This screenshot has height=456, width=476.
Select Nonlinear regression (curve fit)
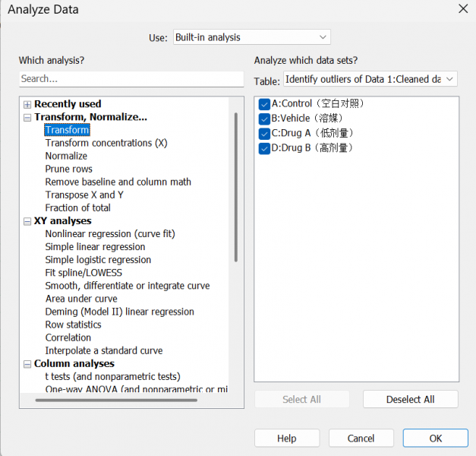pyautogui.click(x=110, y=234)
